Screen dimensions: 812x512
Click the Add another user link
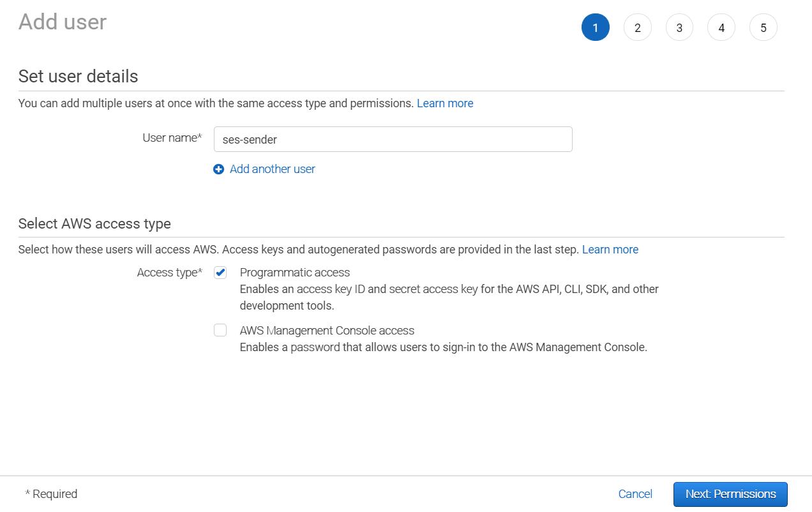(x=272, y=169)
